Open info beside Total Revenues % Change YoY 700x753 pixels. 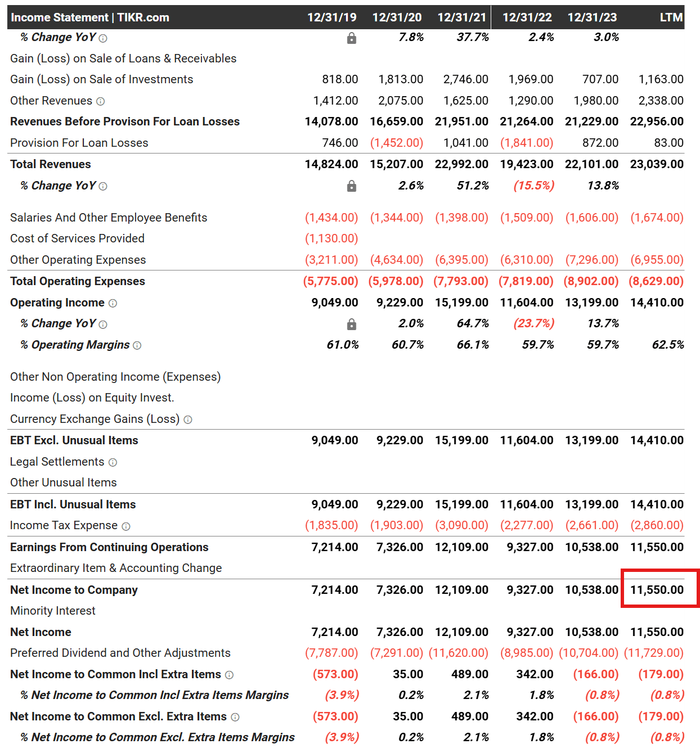102,186
